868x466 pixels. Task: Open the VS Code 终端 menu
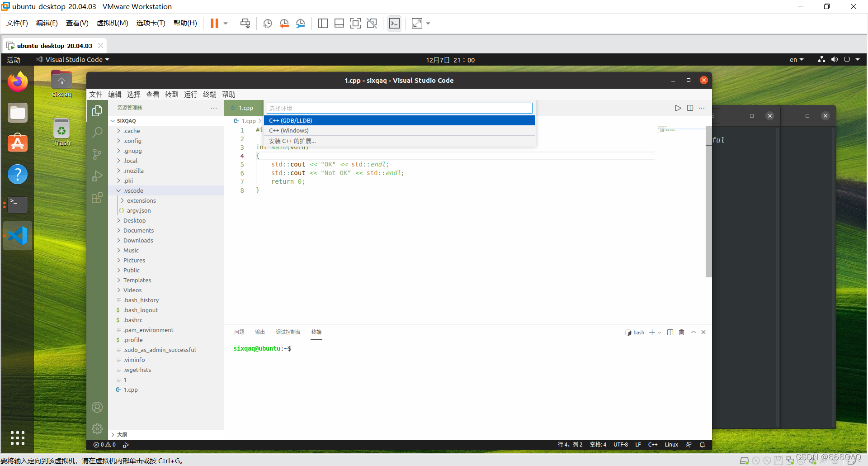coord(210,94)
